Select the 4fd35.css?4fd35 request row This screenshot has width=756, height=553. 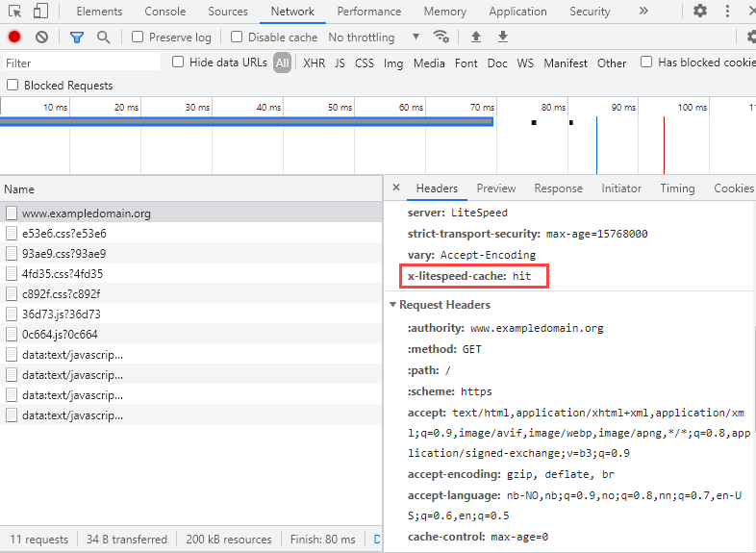pyautogui.click(x=191, y=274)
